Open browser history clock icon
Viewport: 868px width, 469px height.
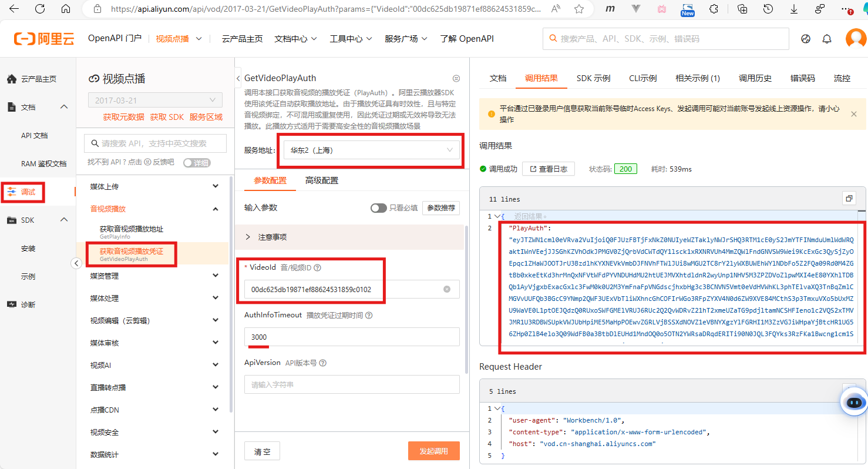pyautogui.click(x=768, y=9)
